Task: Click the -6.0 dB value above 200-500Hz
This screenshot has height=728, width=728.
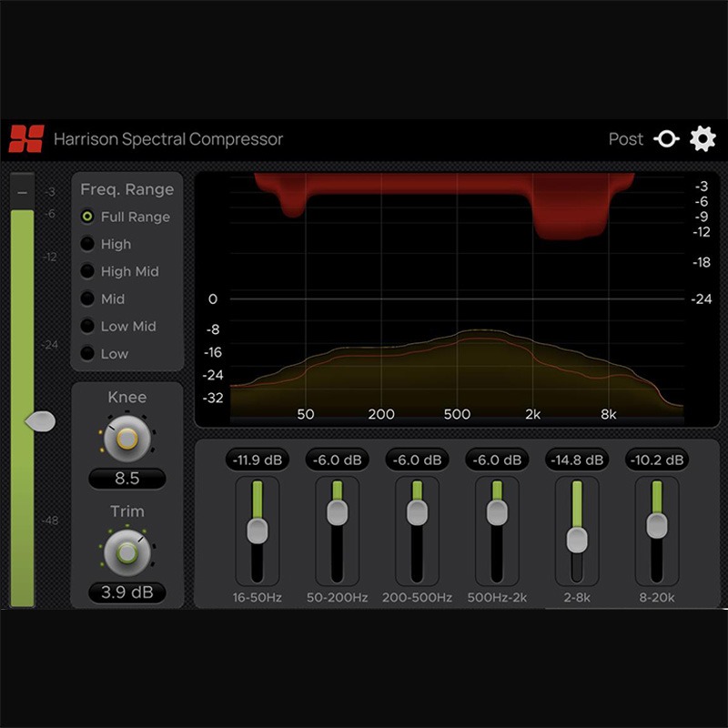Action: 417,460
